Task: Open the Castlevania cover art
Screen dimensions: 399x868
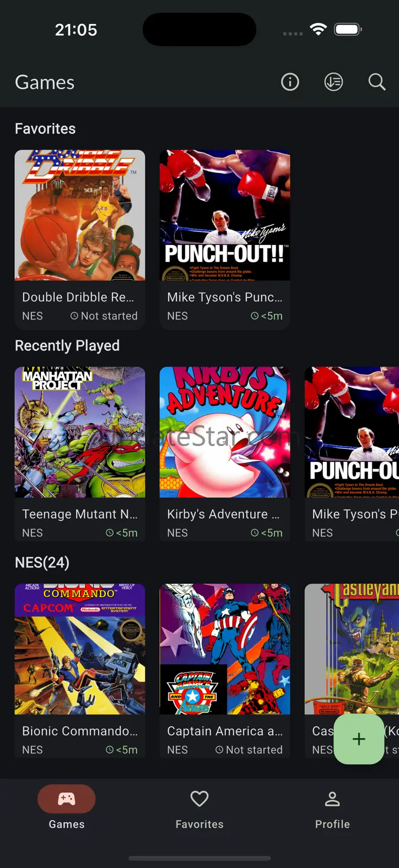Action: pyautogui.click(x=352, y=649)
